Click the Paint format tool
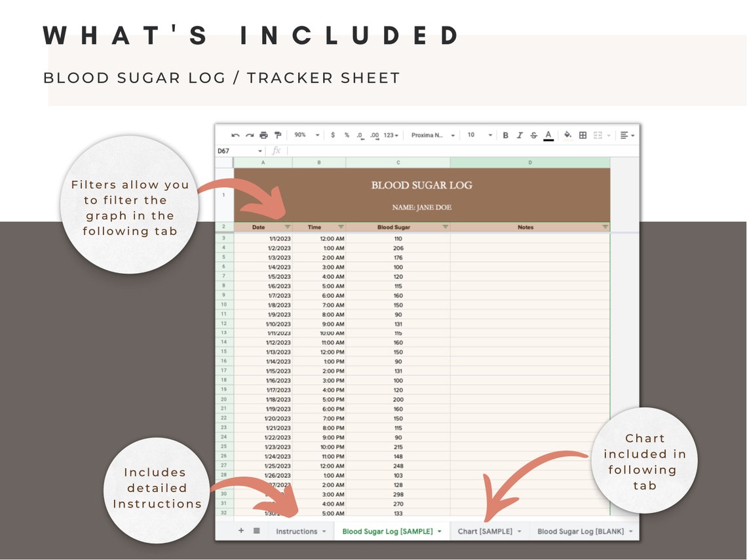The width and height of the screenshot is (747, 560). point(277,135)
